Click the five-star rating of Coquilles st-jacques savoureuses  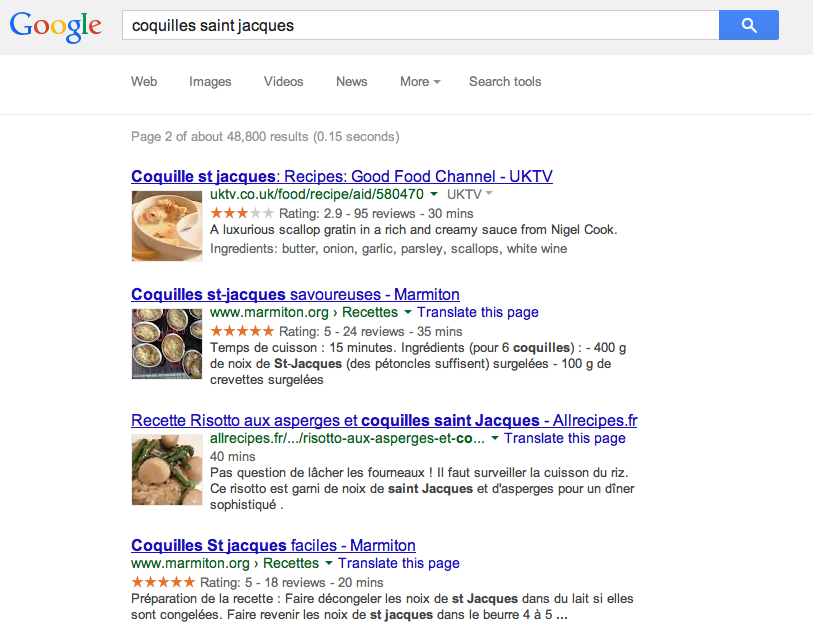241,331
